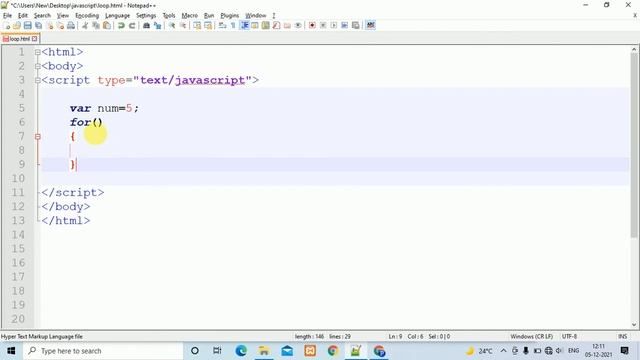Undo the last edit via the Undo icon
The image size is (640, 360).
pyautogui.click(x=121, y=25)
